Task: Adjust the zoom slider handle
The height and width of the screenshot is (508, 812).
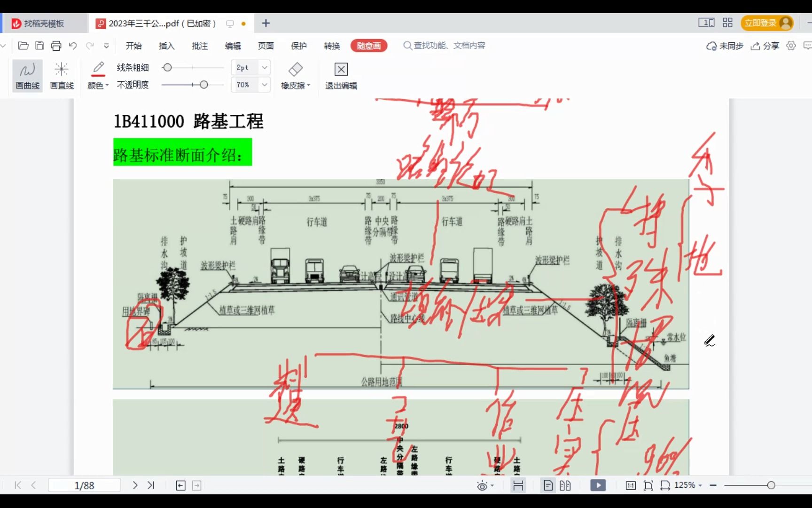Action: (x=771, y=485)
